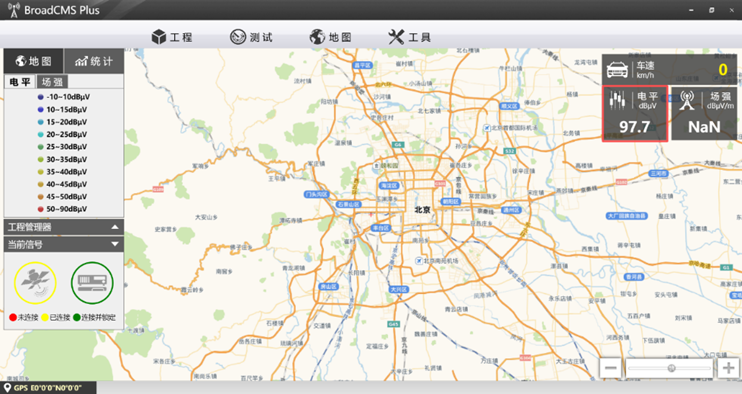Image resolution: width=742 pixels, height=394 pixels.
Task: Click the map zoom slider handle
Action: pyautogui.click(x=671, y=368)
